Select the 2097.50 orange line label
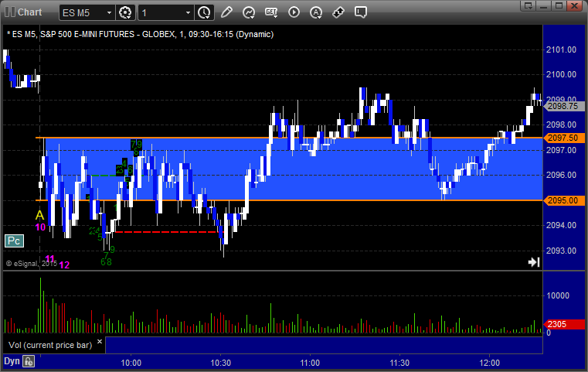This screenshot has width=588, height=372. (x=563, y=138)
